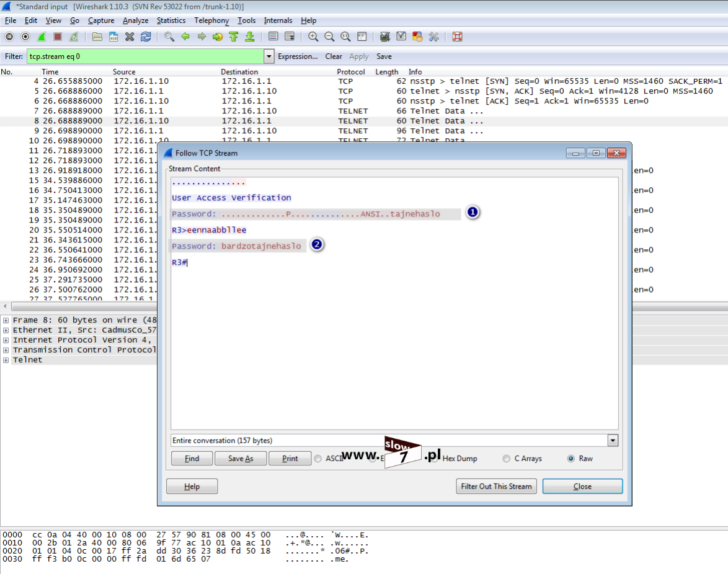Open the Telephony menu

(x=211, y=20)
